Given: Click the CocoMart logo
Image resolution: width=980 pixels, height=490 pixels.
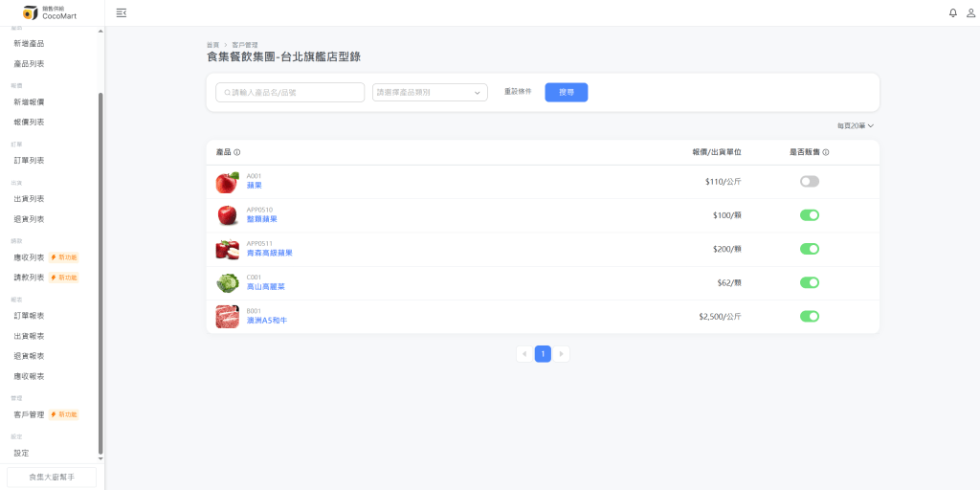Looking at the screenshot, I should [x=50, y=12].
